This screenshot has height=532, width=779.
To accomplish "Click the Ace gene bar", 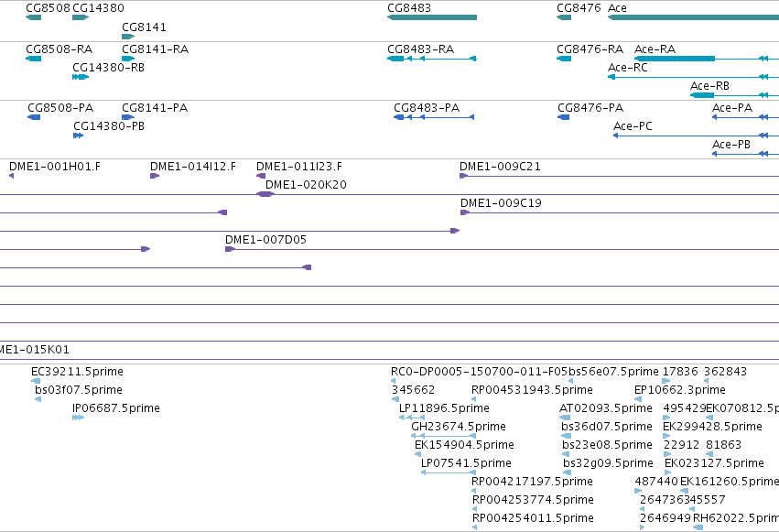I will [694, 17].
